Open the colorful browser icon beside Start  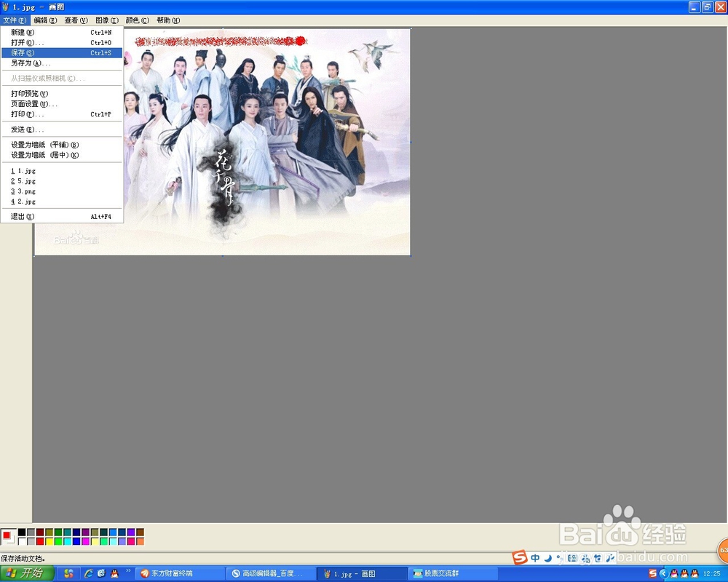68,574
